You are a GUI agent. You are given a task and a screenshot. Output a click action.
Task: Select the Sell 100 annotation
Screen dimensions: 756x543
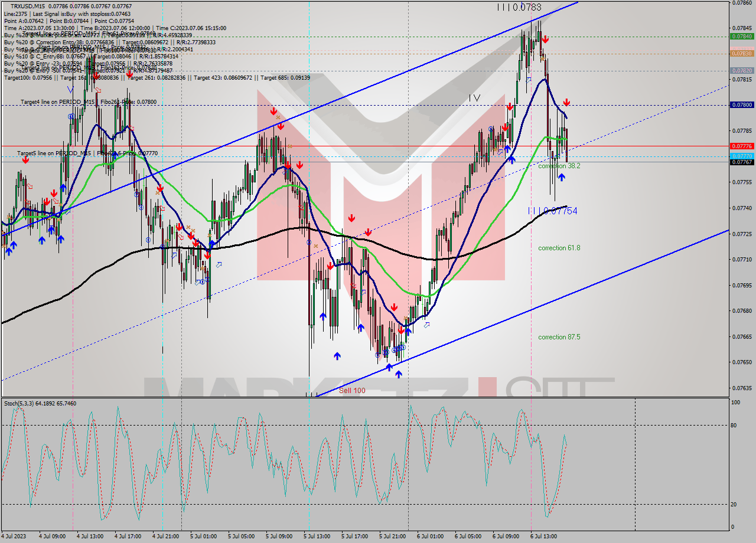coord(351,390)
